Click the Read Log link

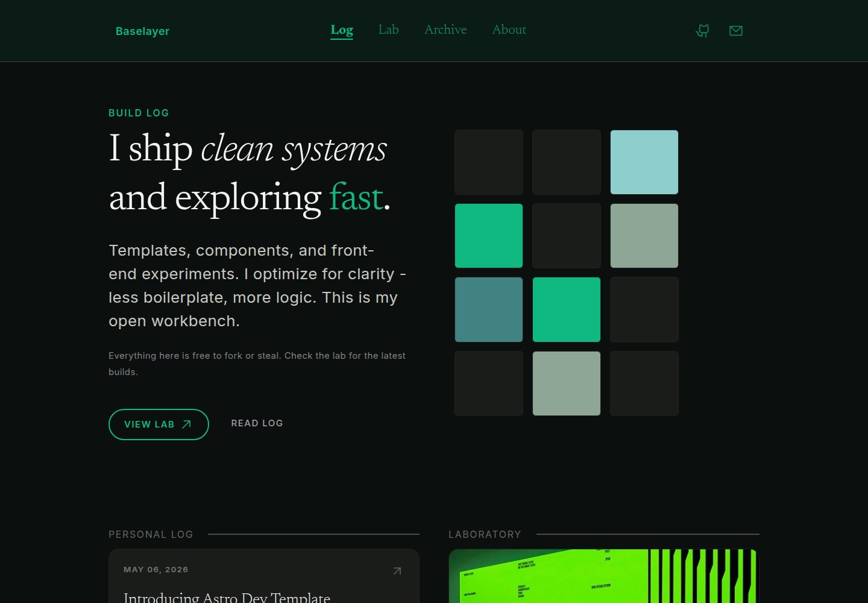click(257, 423)
